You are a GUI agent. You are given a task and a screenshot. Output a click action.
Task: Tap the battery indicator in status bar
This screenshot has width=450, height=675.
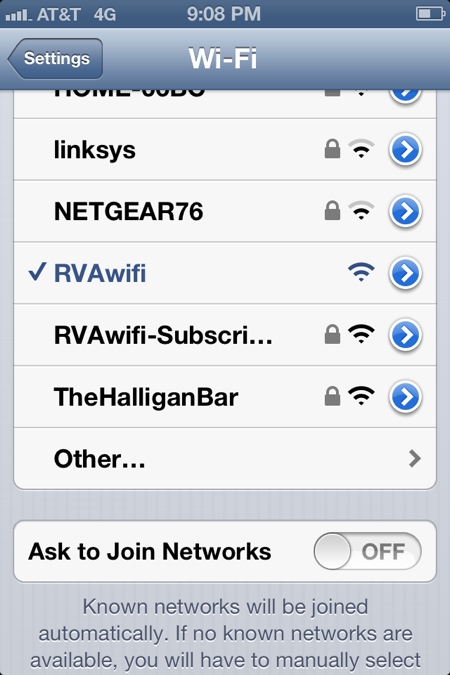click(430, 14)
